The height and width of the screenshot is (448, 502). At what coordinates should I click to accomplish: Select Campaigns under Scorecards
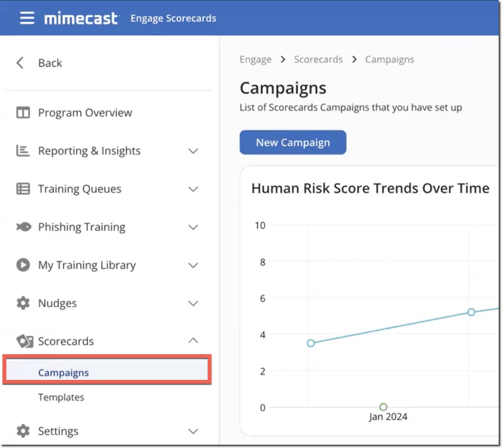[63, 372]
